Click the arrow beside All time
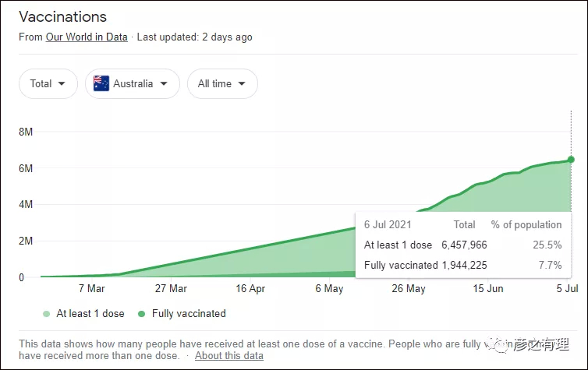The width and height of the screenshot is (588, 370). [x=242, y=83]
